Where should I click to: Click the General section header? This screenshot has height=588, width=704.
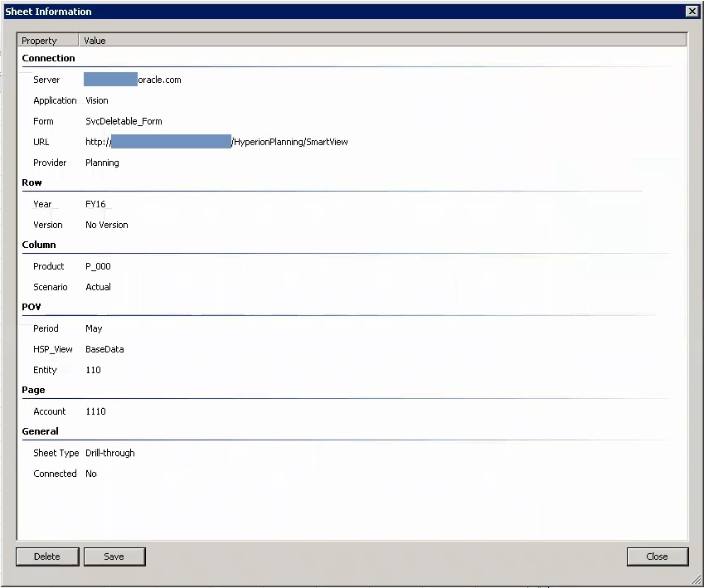pos(40,431)
